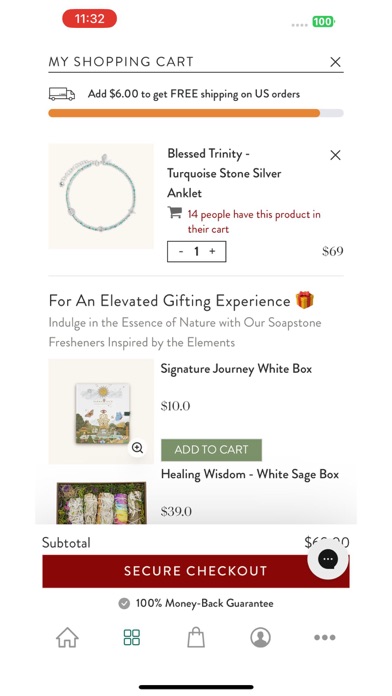Tap the magnifier zoom icon on box image
The image size is (392, 696).
tap(138, 447)
